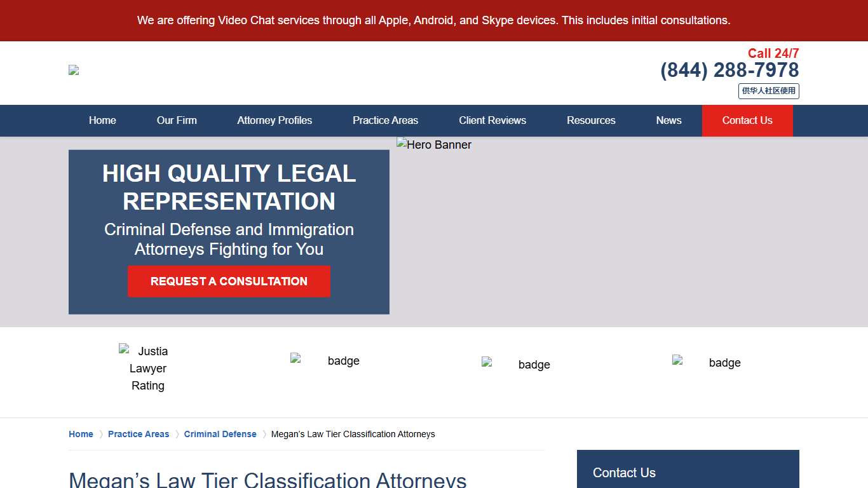This screenshot has width=868, height=488.
Task: Click the Contact Us sidebar header
Action: [624, 473]
